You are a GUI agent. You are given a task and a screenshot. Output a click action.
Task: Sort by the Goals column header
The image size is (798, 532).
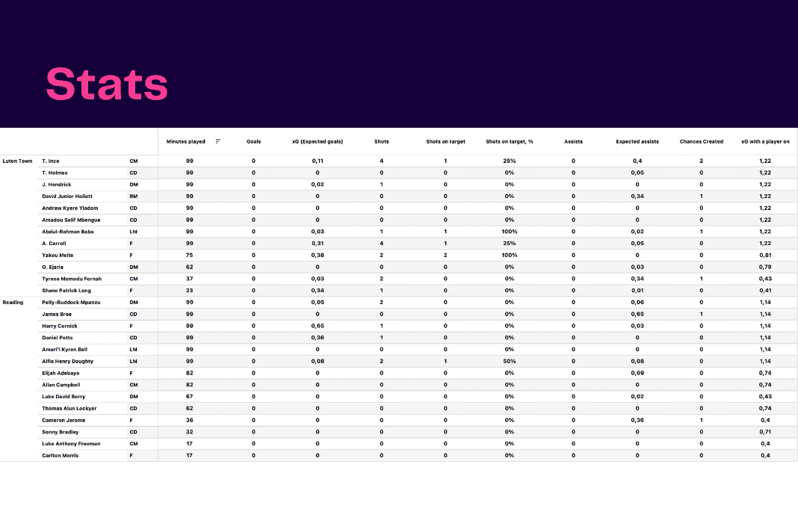(x=253, y=141)
